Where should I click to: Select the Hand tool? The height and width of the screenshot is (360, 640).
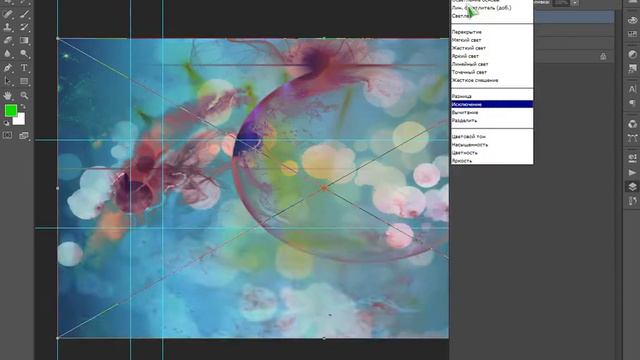[x=8, y=96]
